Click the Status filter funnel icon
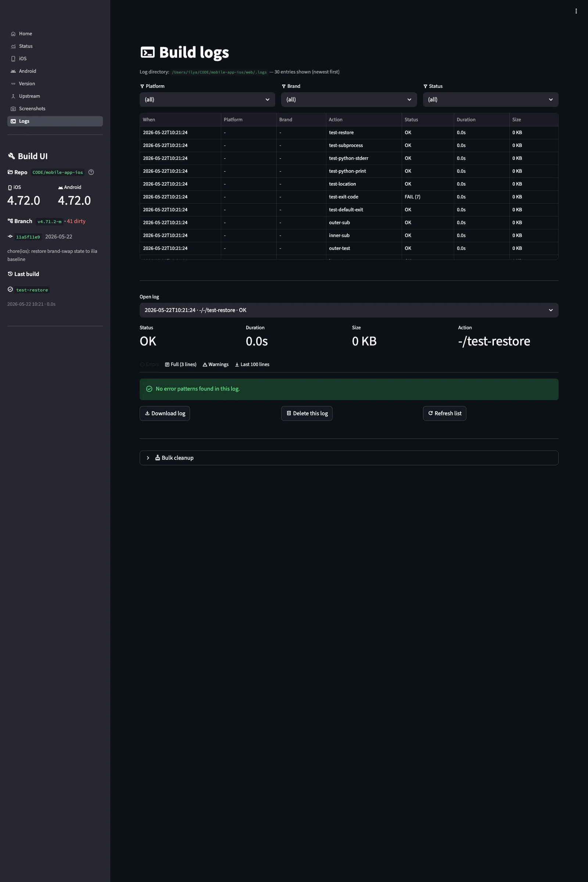The image size is (588, 882). click(425, 86)
